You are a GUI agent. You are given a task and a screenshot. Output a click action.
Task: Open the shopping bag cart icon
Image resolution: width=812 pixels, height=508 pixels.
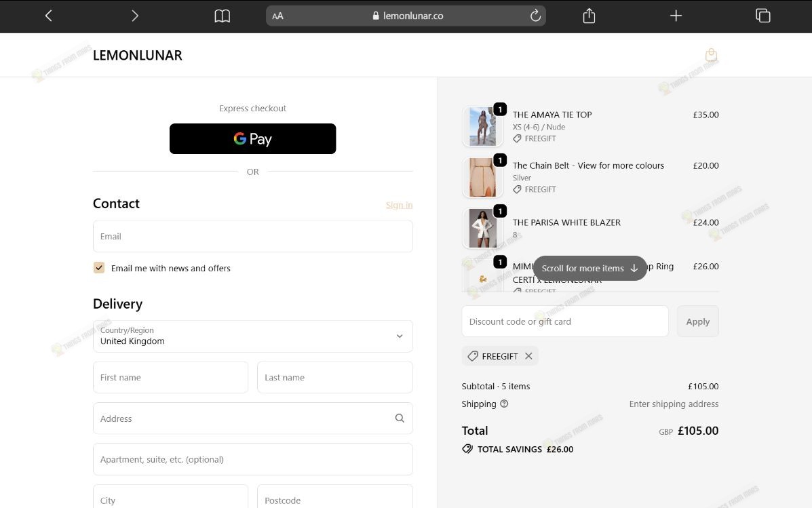711,55
